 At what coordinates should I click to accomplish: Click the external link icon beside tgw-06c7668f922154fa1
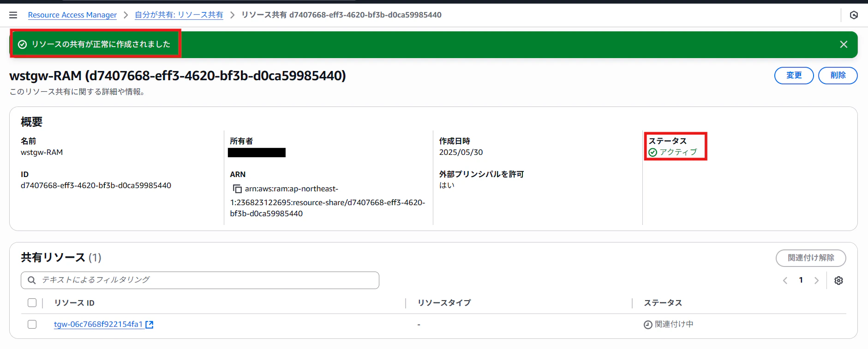(x=150, y=325)
